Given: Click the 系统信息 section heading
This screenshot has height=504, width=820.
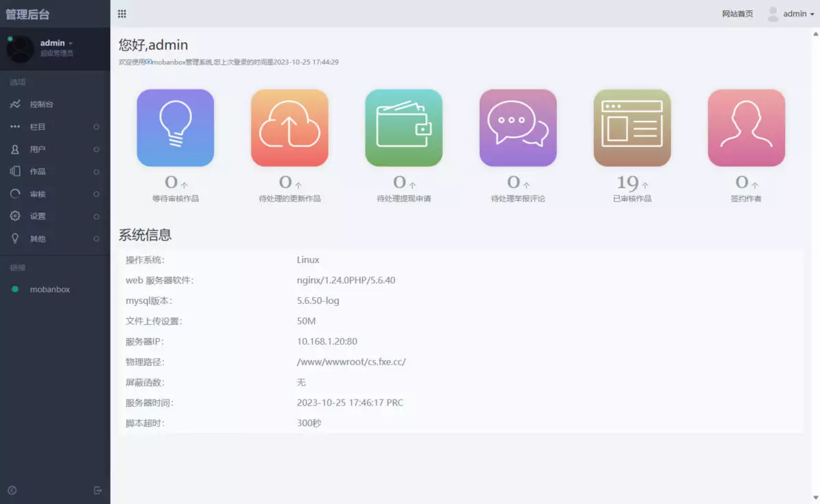Looking at the screenshot, I should [x=145, y=235].
